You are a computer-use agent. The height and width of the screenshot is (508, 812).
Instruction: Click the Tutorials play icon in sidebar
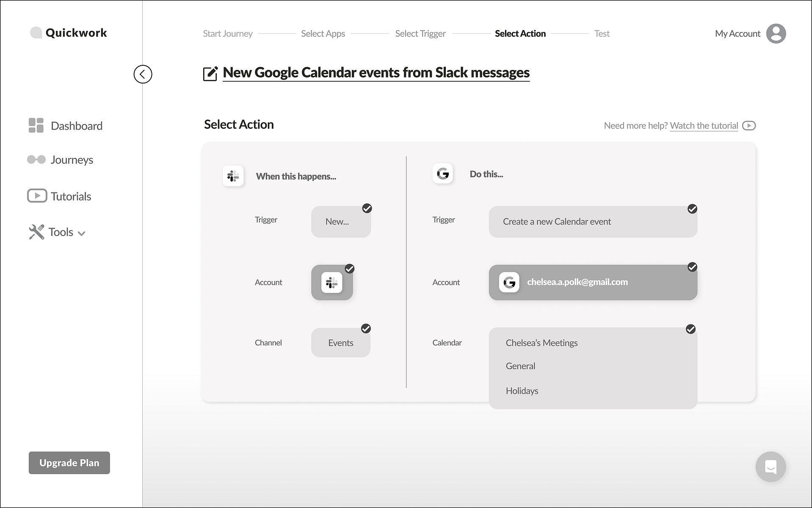click(x=37, y=196)
